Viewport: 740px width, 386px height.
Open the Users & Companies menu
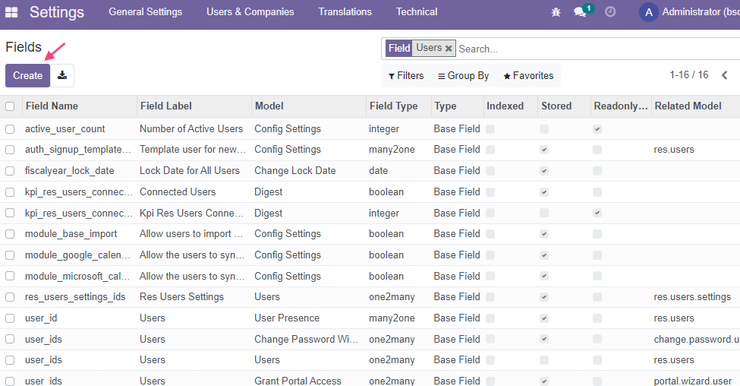point(250,12)
